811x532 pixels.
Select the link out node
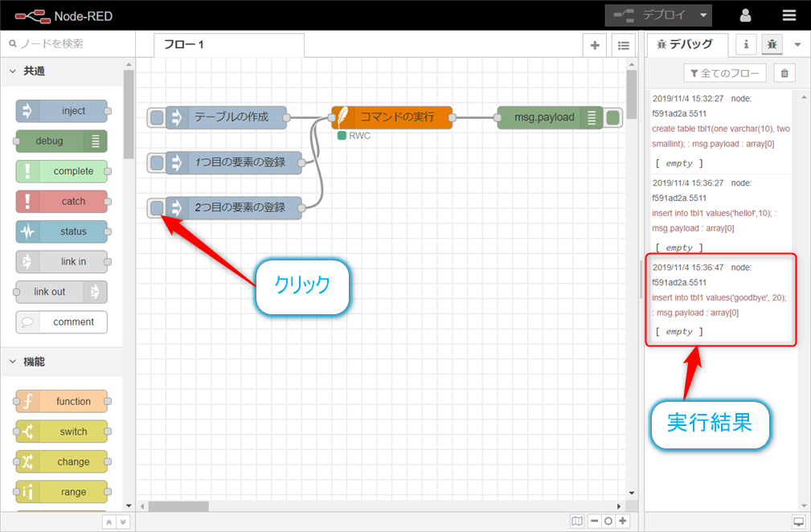62,292
